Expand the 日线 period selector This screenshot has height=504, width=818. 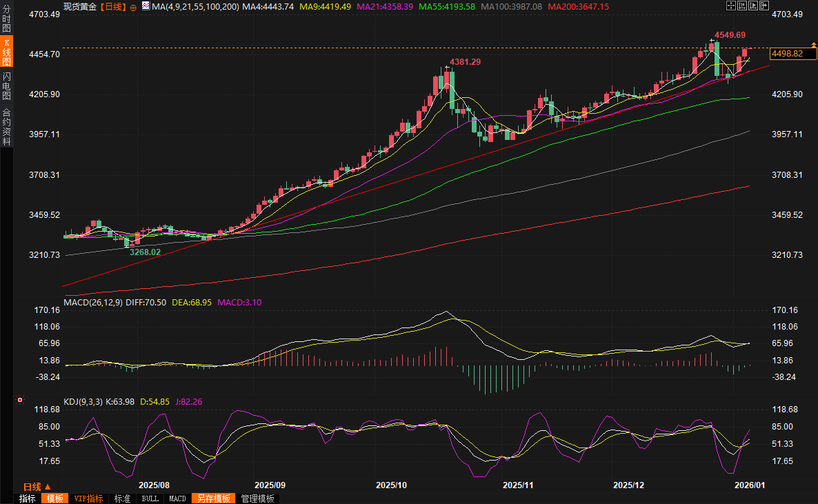pyautogui.click(x=37, y=486)
